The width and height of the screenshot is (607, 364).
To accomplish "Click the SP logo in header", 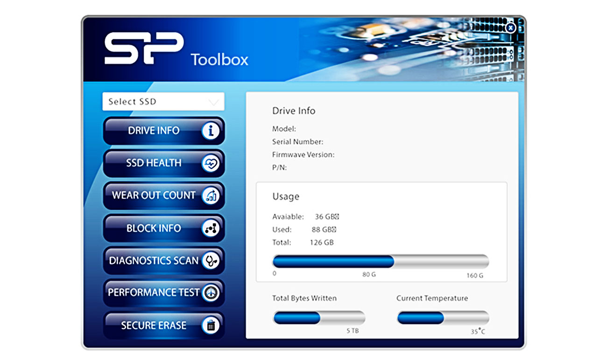I will pyautogui.click(x=144, y=48).
